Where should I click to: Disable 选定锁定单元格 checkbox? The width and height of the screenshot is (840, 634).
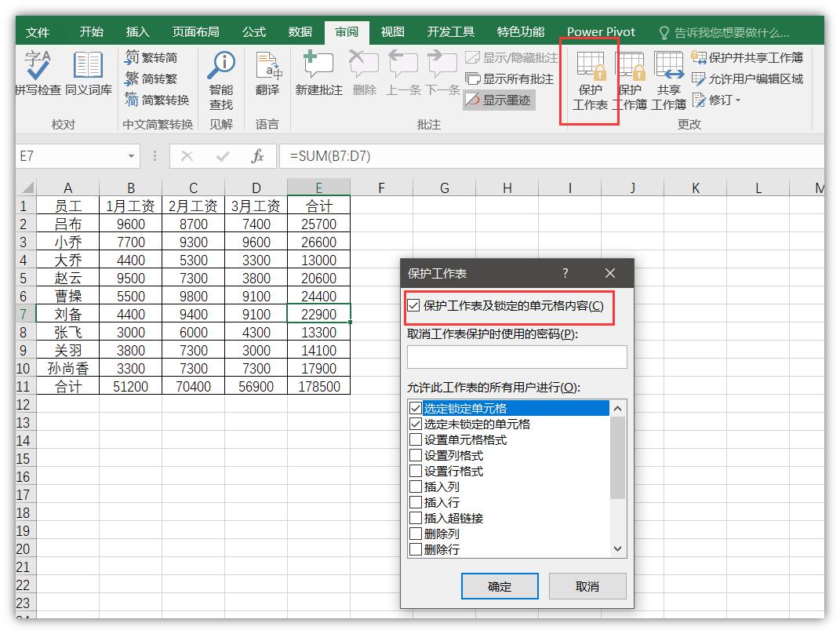pos(416,407)
